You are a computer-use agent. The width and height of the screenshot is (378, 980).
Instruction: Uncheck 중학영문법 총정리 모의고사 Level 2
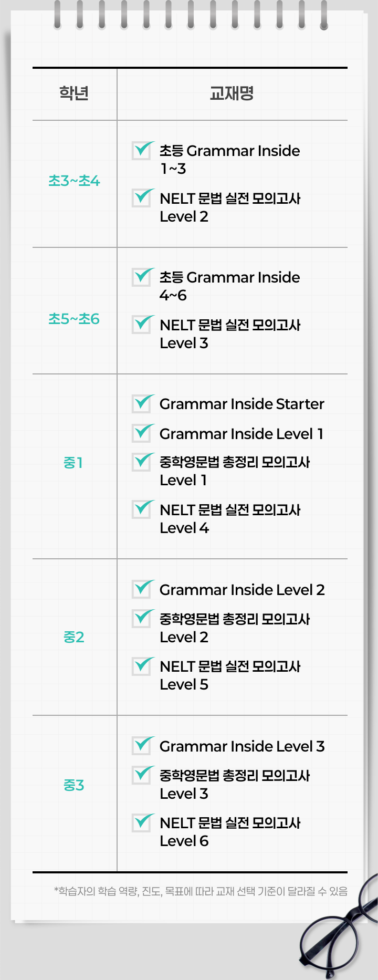(x=142, y=619)
